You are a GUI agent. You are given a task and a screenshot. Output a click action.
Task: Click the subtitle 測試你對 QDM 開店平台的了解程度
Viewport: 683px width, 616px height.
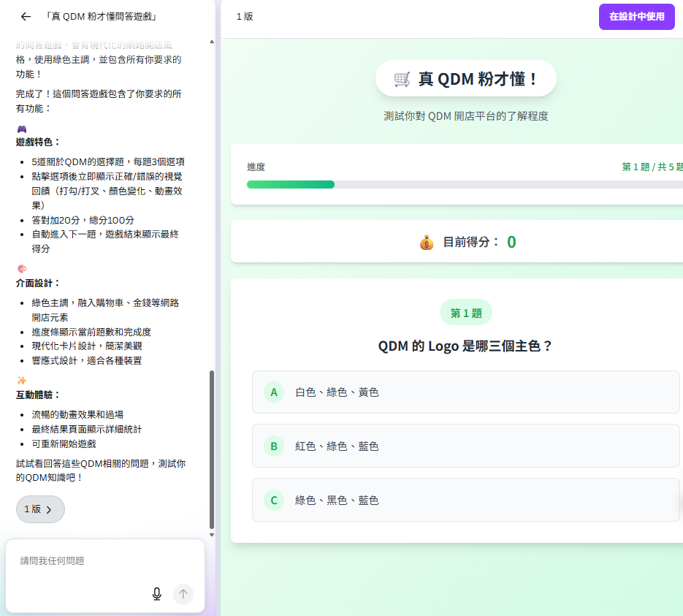(x=465, y=116)
